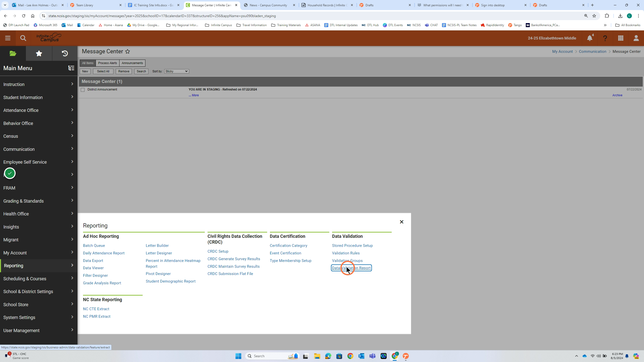
Task: Switch to the folder menu view icon
Action: [x=13, y=54]
